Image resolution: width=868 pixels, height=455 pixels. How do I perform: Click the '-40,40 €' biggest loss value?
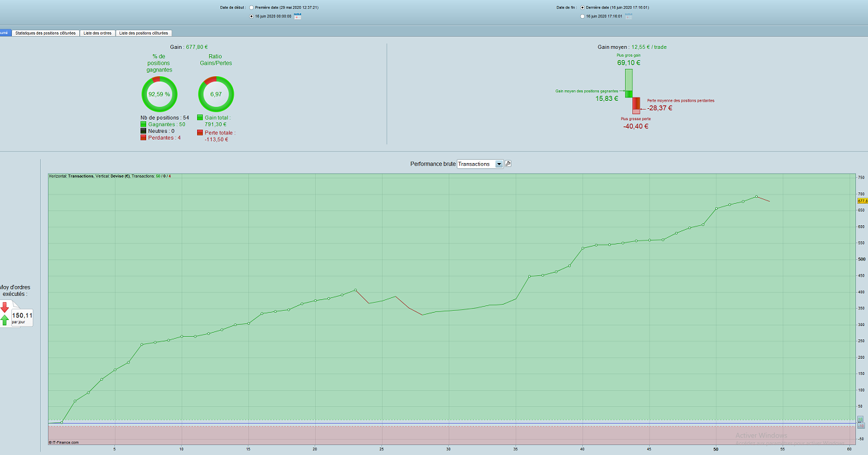point(636,126)
